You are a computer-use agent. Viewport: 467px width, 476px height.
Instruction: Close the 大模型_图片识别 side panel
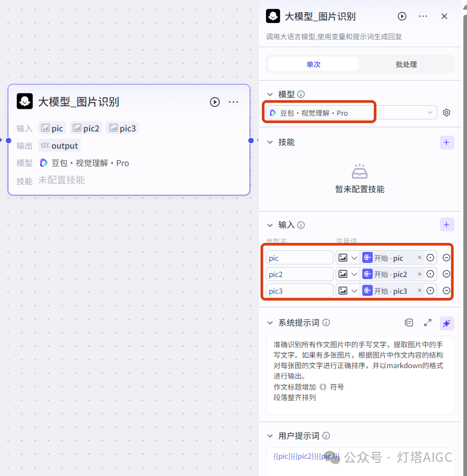pyautogui.click(x=444, y=16)
